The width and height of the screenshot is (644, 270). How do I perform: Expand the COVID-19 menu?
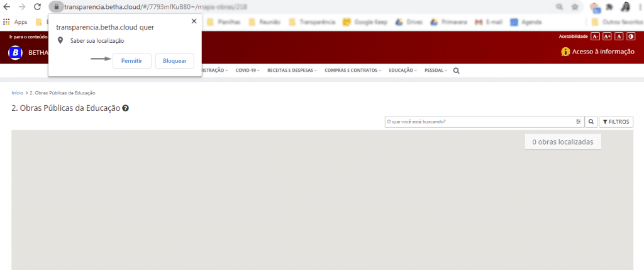click(248, 70)
